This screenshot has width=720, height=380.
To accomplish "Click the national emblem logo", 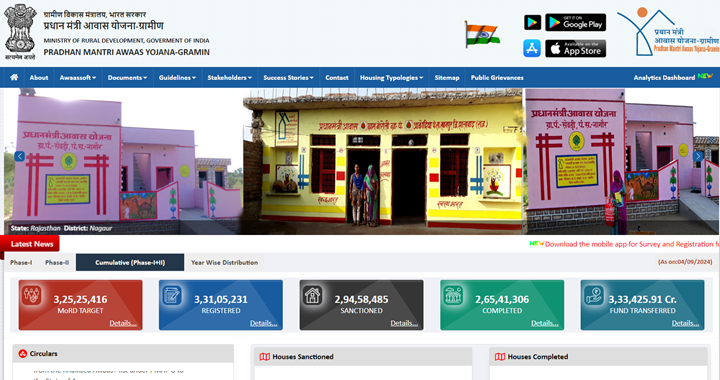I will pyautogui.click(x=20, y=32).
